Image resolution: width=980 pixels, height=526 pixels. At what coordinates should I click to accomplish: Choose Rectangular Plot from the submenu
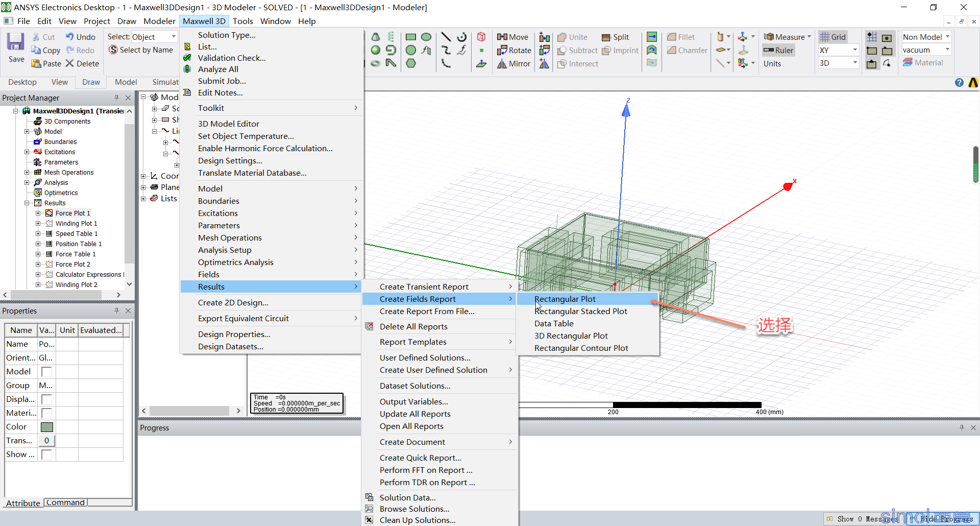(588, 299)
